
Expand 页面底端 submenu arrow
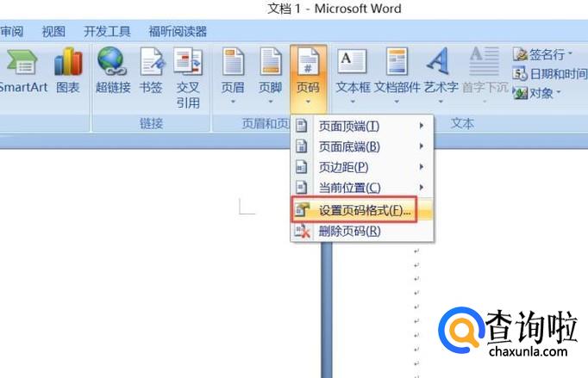point(422,146)
